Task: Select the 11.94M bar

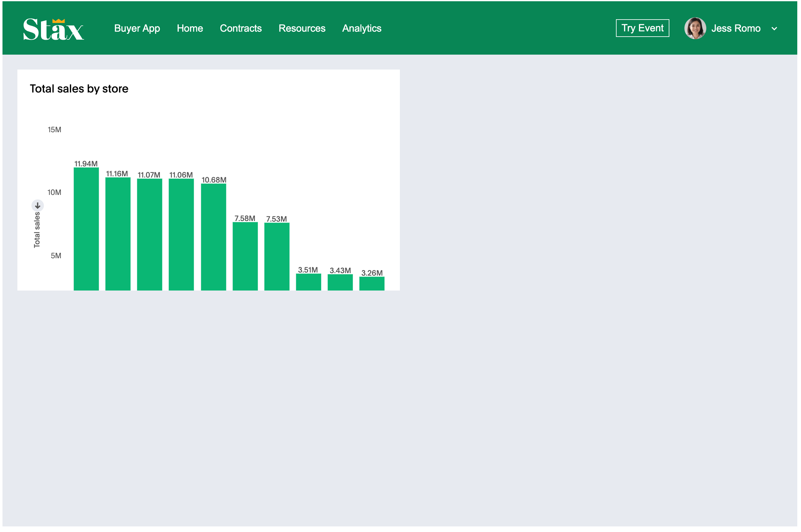Action: tap(86, 229)
